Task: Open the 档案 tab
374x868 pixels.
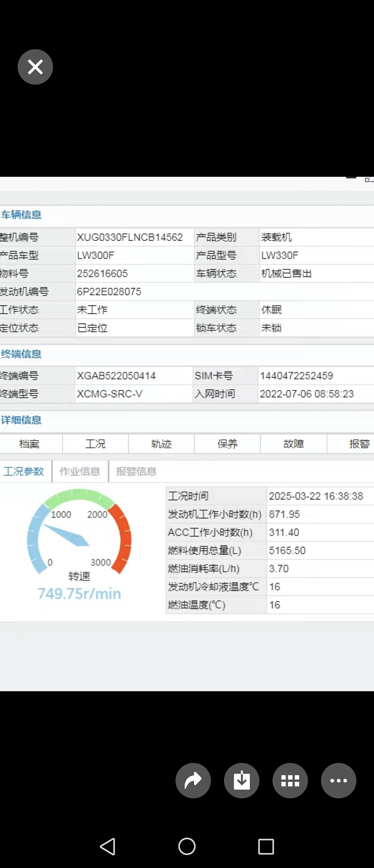Action: tap(29, 444)
